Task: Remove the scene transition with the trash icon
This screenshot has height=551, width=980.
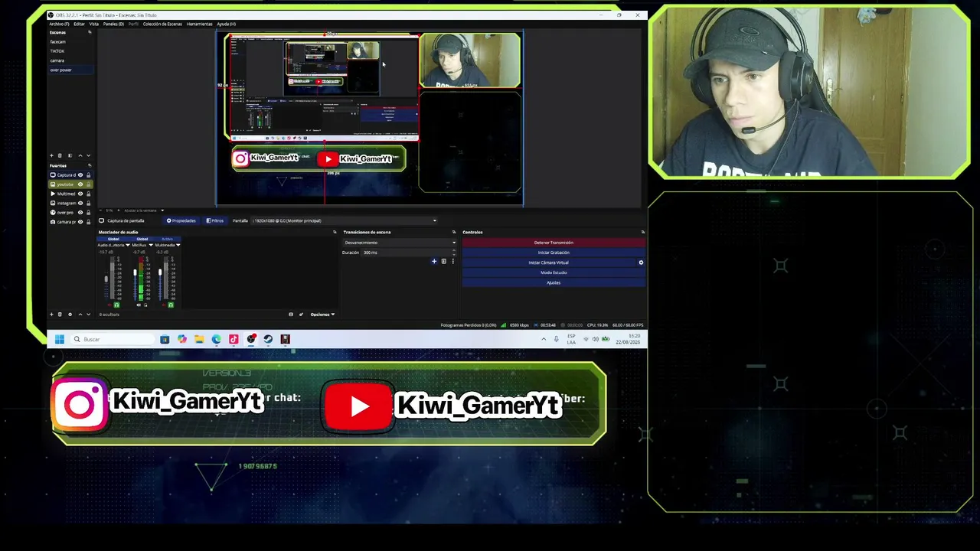Action: pos(443,262)
